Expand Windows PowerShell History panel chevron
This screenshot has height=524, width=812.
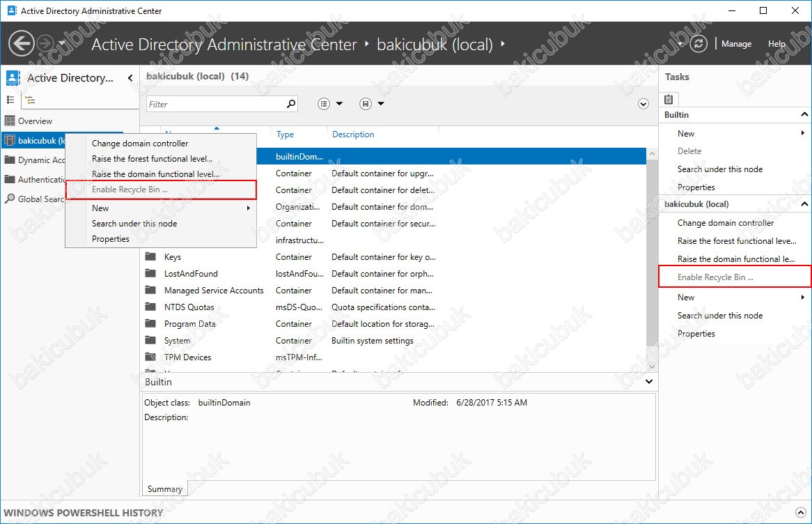(801, 513)
